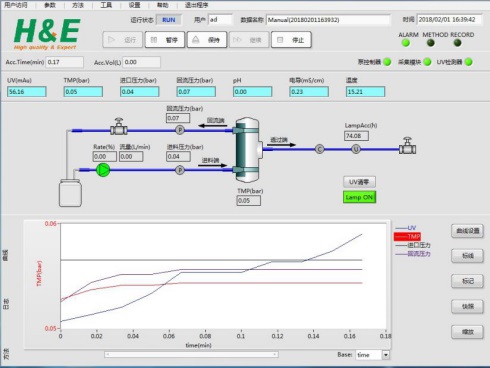Click the Rate(%) input field
The image size is (490, 368).
[x=105, y=156]
